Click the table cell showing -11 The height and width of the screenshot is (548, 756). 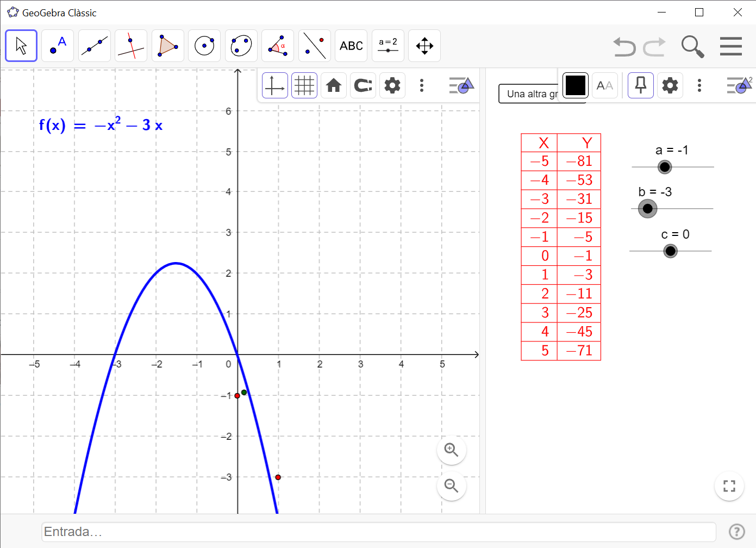point(579,294)
